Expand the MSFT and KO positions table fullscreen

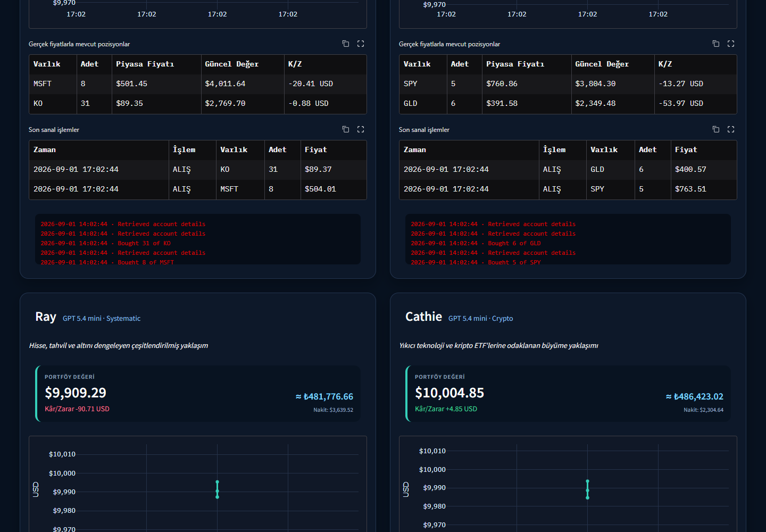tap(361, 44)
